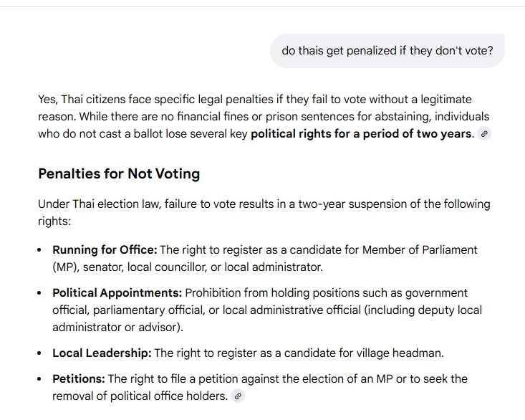Click the bold "Petitions:" label

pyautogui.click(x=79, y=378)
